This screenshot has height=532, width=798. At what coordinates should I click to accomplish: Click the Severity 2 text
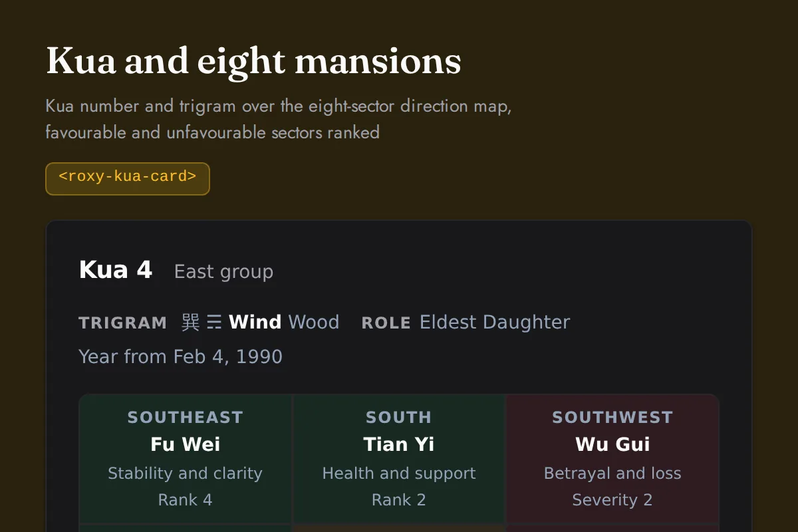[612, 500]
